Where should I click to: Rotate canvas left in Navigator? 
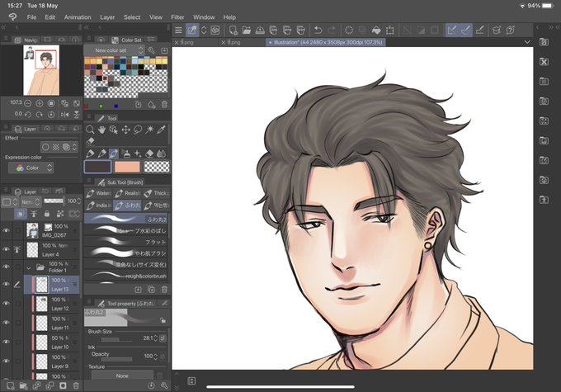click(27, 115)
